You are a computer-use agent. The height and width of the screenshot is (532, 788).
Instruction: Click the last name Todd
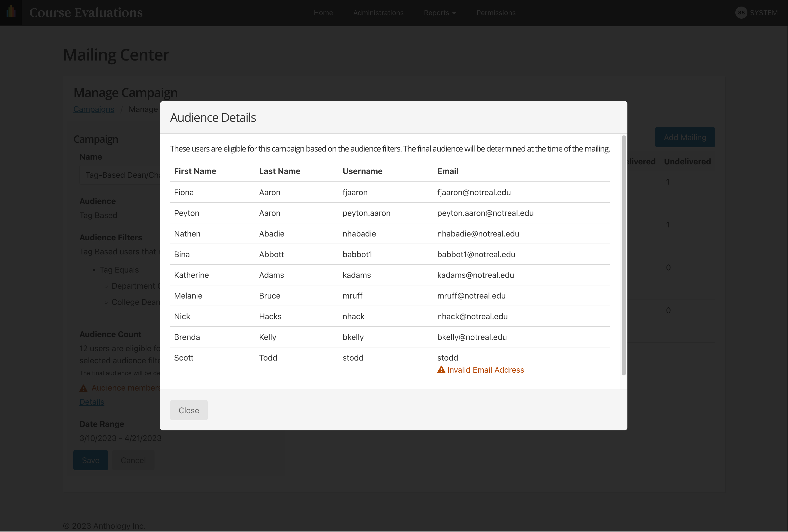coord(268,358)
